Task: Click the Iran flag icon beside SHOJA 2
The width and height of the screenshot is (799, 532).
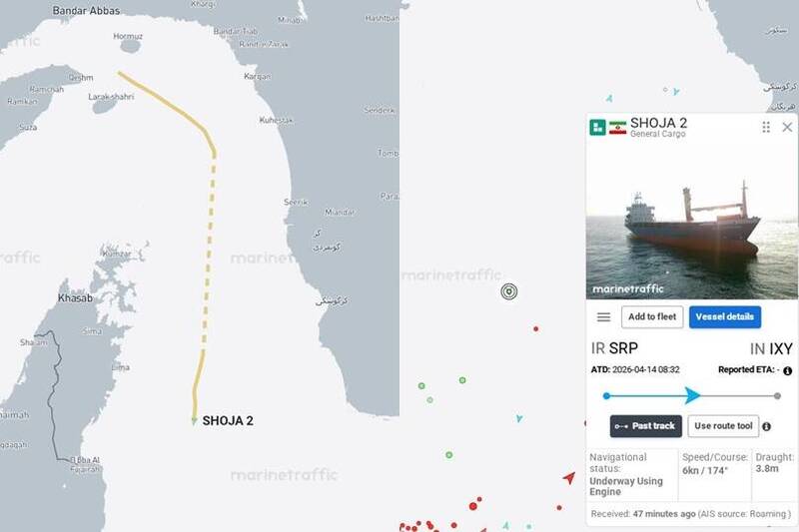Action: (618, 128)
